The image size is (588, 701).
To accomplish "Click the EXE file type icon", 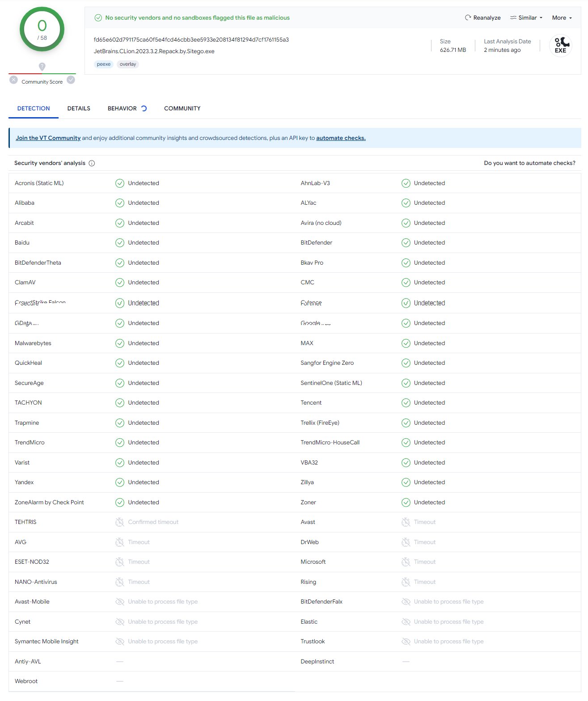I will point(560,46).
